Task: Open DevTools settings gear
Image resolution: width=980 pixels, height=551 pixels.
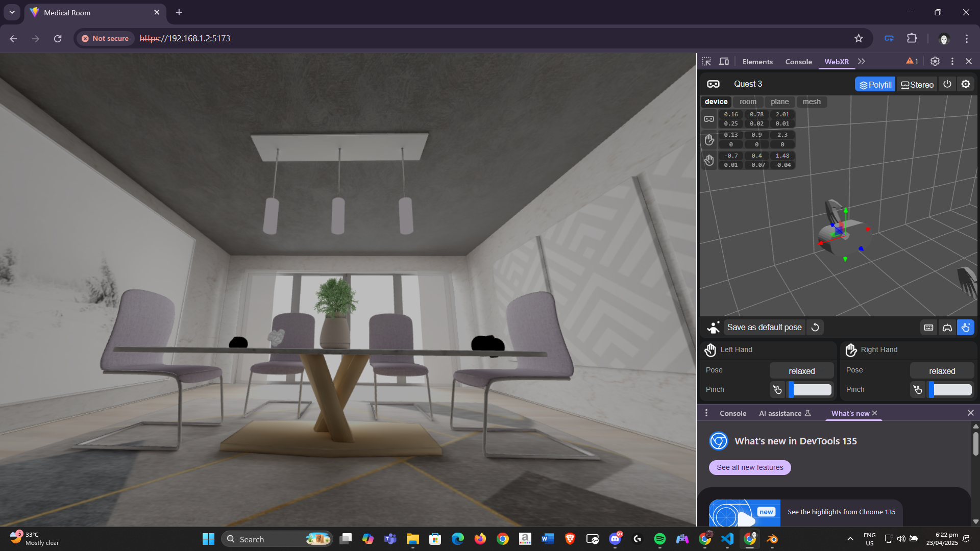Action: (935, 61)
